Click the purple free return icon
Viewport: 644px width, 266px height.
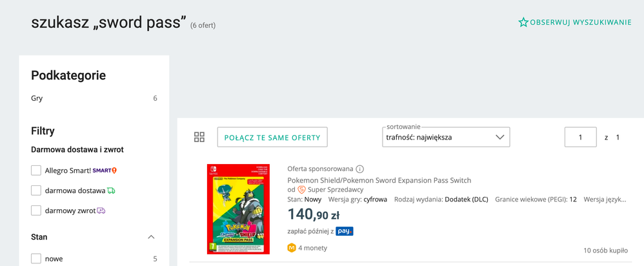[101, 210]
